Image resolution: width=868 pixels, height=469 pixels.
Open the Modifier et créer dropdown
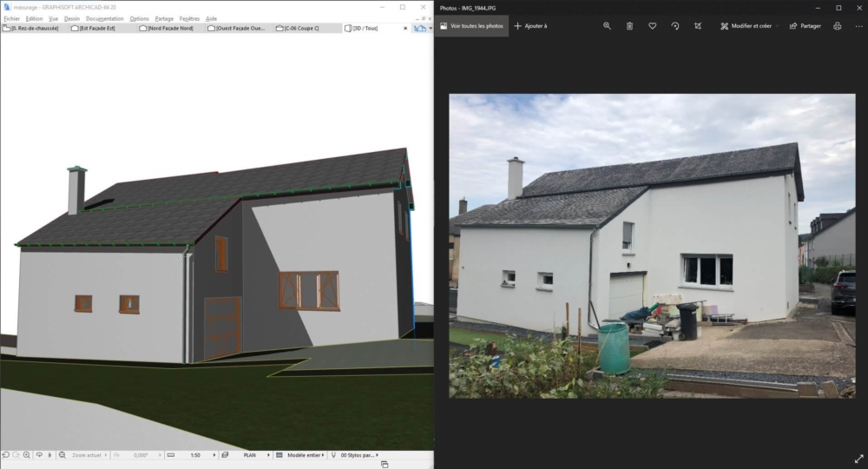[x=749, y=26]
